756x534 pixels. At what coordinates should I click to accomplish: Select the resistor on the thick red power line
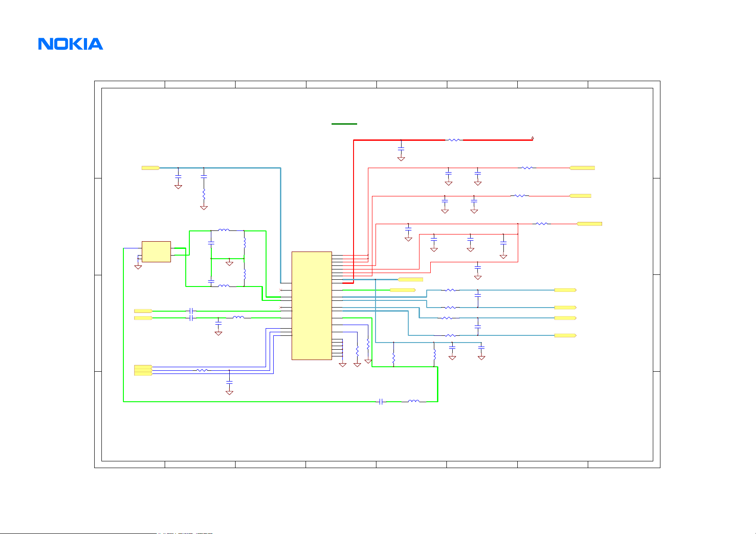pyautogui.click(x=454, y=140)
